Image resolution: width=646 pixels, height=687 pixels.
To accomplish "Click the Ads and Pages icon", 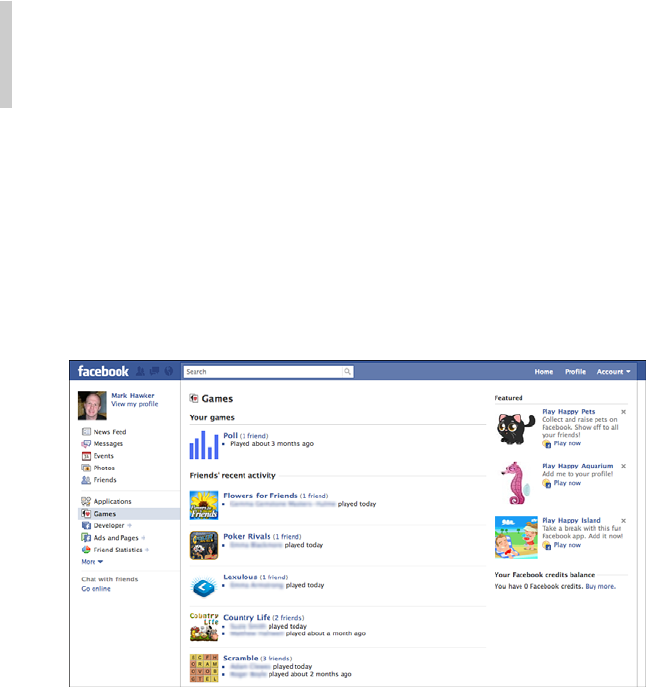I will tap(86, 537).
